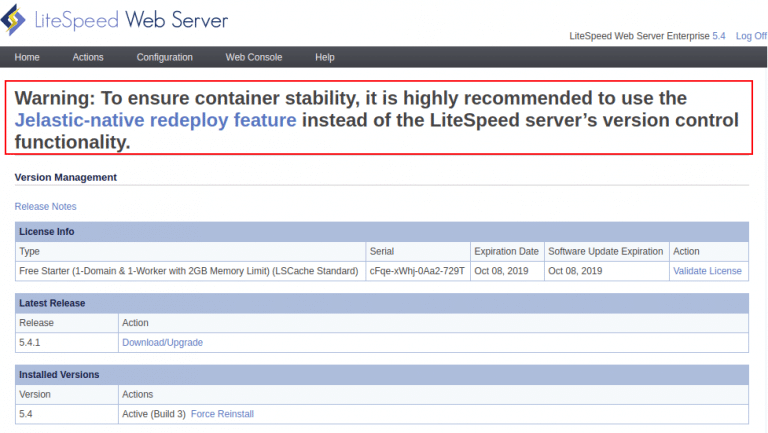Viewport: 768px width, 433px height.
Task: Click Download/Upgrade for release 5.4.1
Action: pos(162,342)
